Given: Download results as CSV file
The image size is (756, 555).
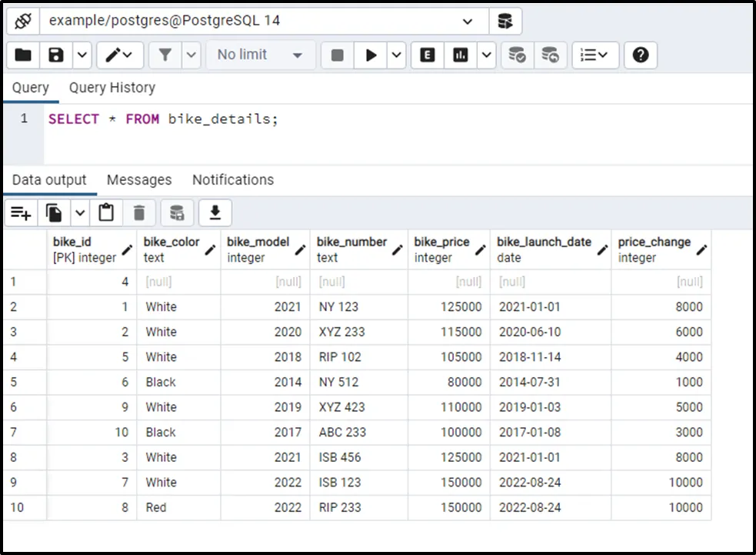Looking at the screenshot, I should pos(215,212).
